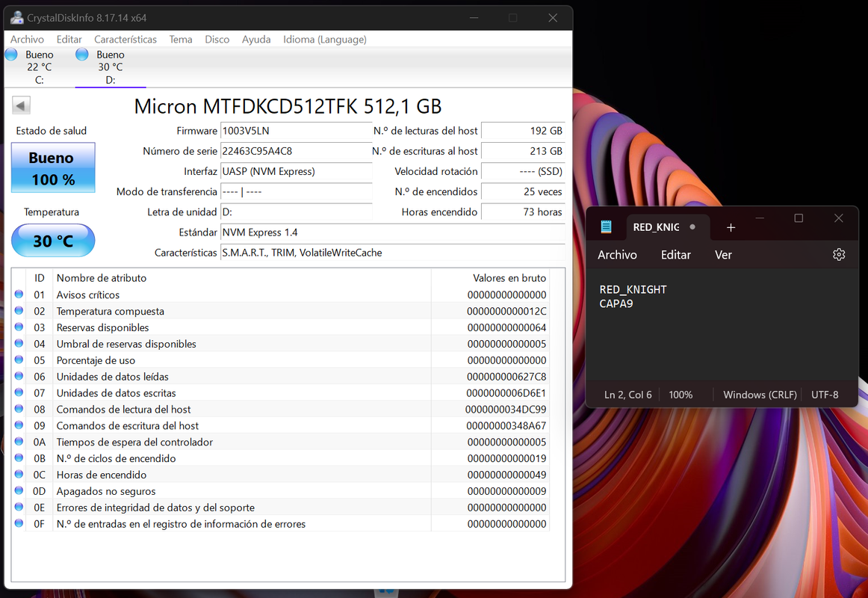Image resolution: width=868 pixels, height=598 pixels.
Task: Click status orb of Horas de encendido row
Action: pyautogui.click(x=19, y=474)
